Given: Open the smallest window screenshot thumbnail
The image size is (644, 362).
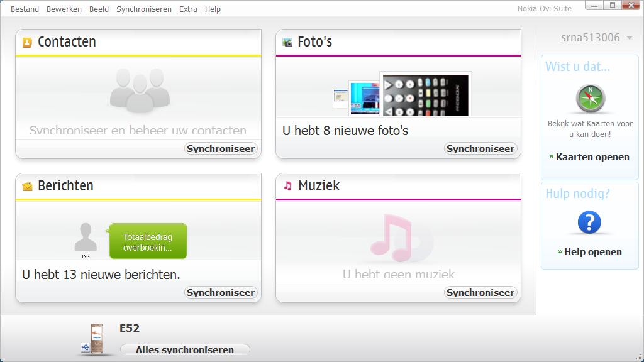Looking at the screenshot, I should (340, 99).
